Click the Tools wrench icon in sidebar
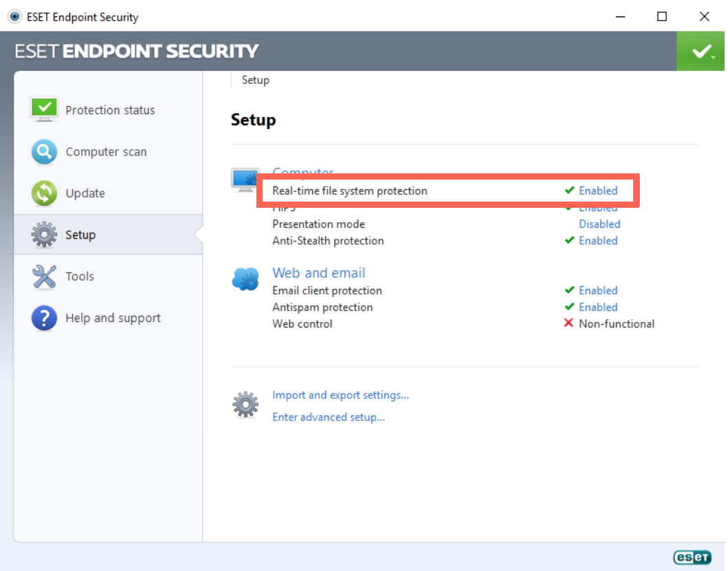This screenshot has width=728, height=571. 44,277
